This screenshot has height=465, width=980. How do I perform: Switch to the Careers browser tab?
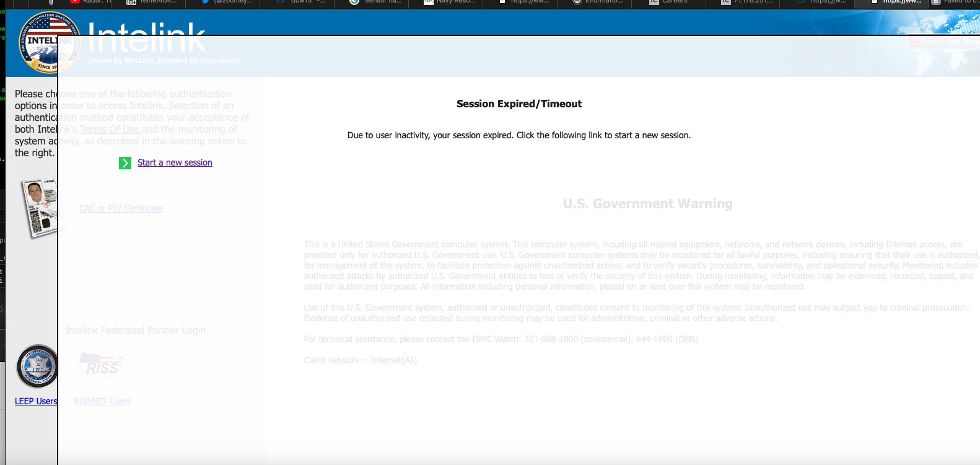[668, 2]
